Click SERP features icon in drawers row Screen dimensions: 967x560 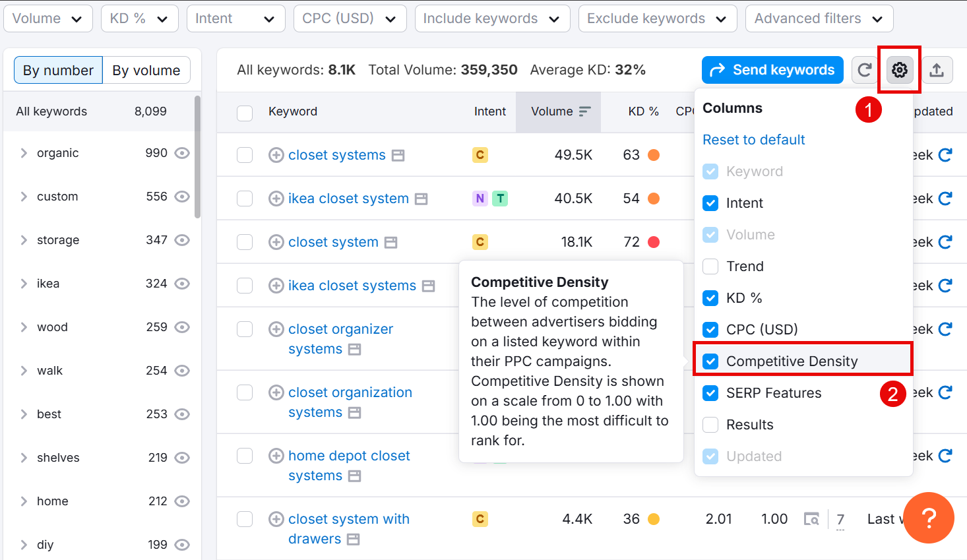click(x=811, y=519)
